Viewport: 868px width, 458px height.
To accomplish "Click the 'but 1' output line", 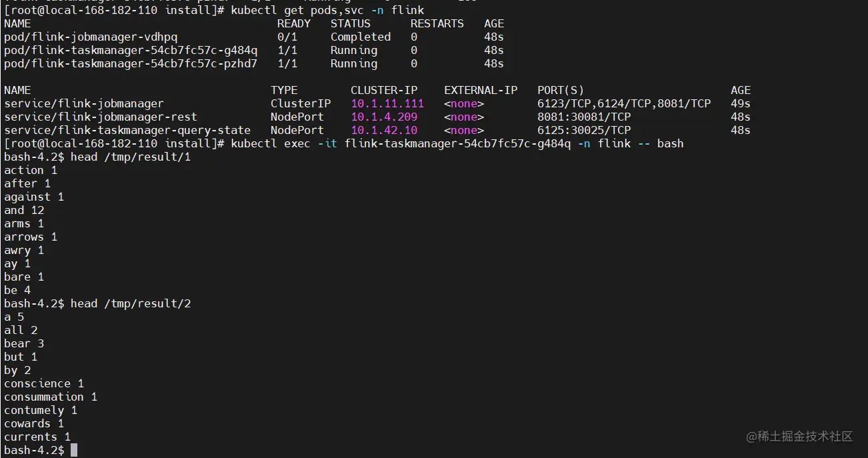I will (21, 357).
